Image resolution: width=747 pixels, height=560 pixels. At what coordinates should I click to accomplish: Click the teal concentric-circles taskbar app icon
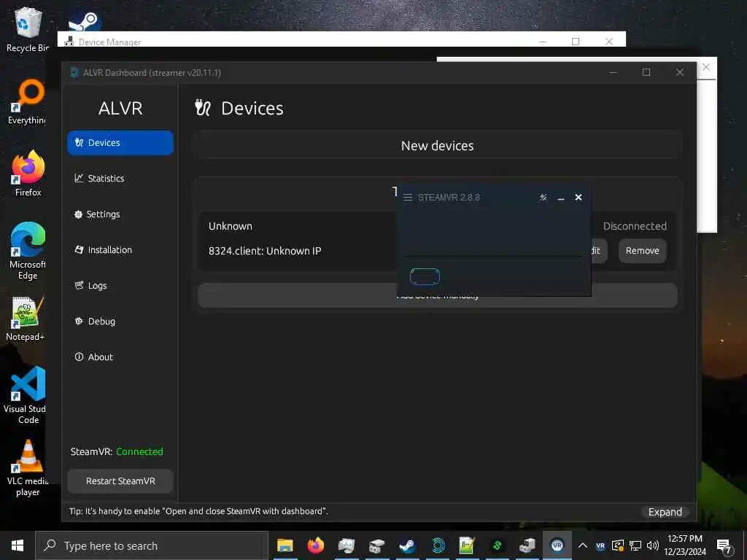coord(438,545)
